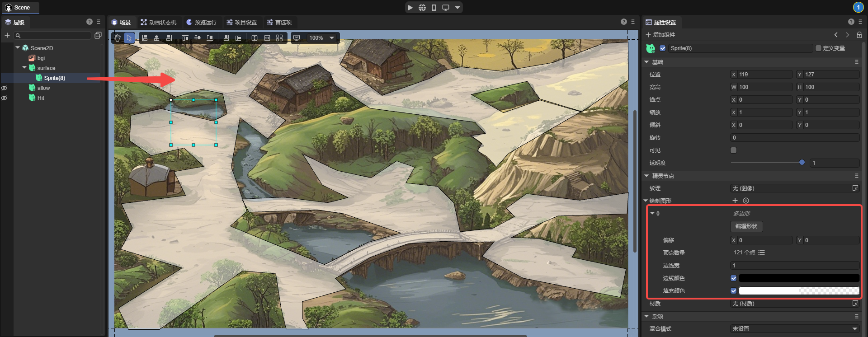Click the mobile device preview icon
This screenshot has height=337, width=868.
434,8
